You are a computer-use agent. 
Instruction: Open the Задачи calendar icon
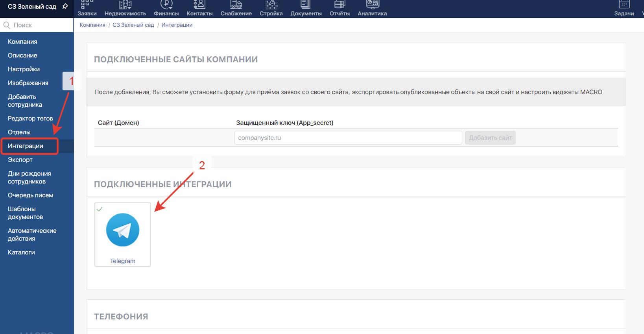click(624, 5)
